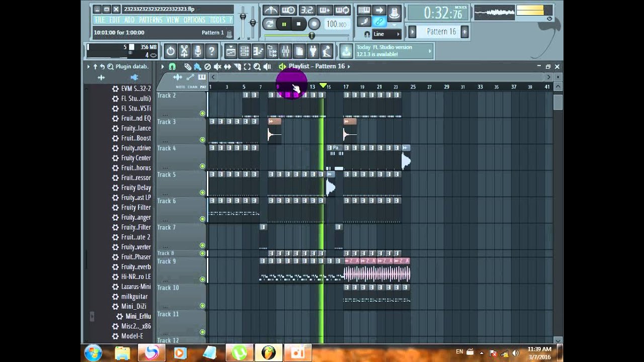Toggle the playlist snap magnet icon

click(x=172, y=66)
